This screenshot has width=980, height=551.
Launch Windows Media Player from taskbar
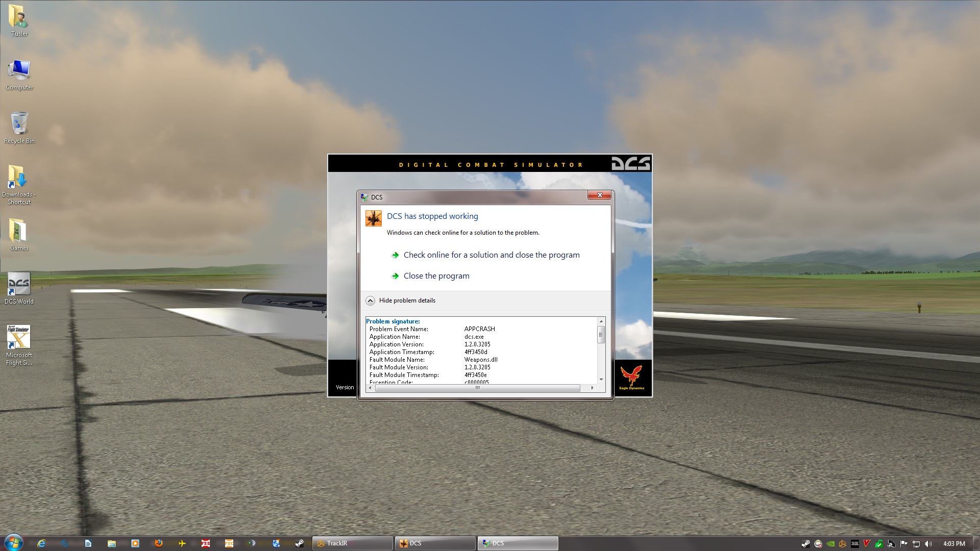coord(135,543)
